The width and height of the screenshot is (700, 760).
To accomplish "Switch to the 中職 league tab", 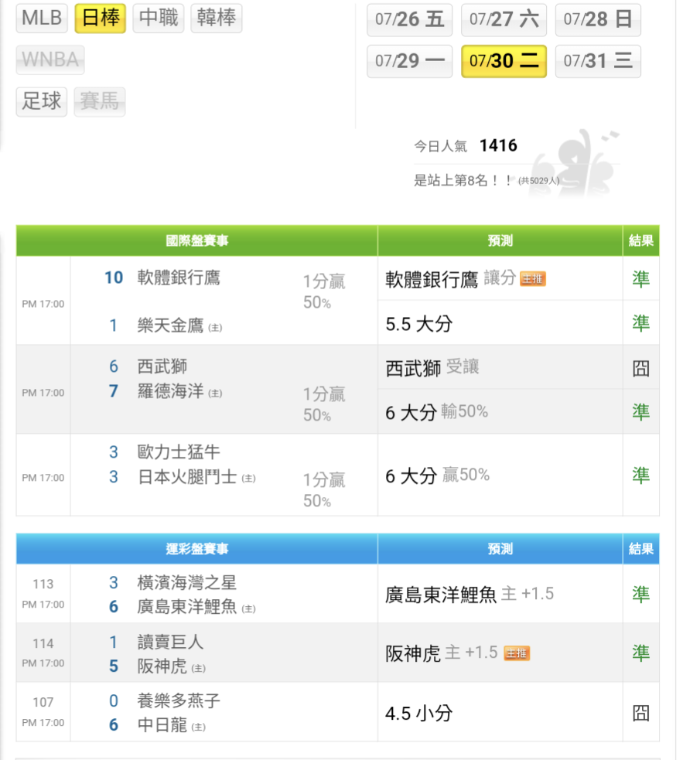I will [159, 19].
